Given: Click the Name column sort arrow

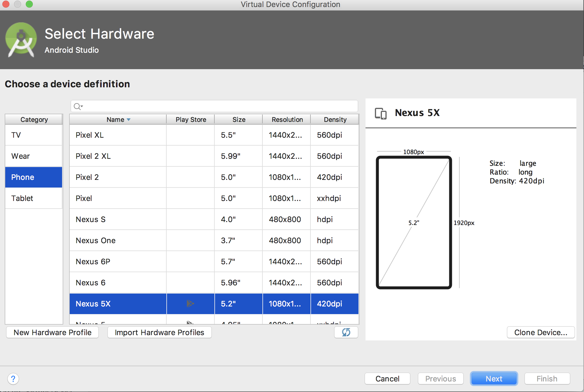Looking at the screenshot, I should tap(129, 120).
